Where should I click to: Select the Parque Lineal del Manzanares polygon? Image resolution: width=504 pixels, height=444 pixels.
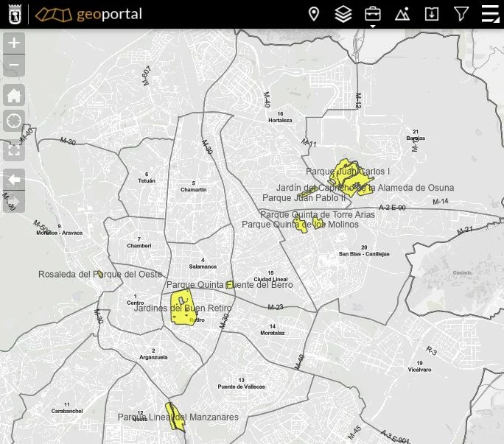point(175,417)
